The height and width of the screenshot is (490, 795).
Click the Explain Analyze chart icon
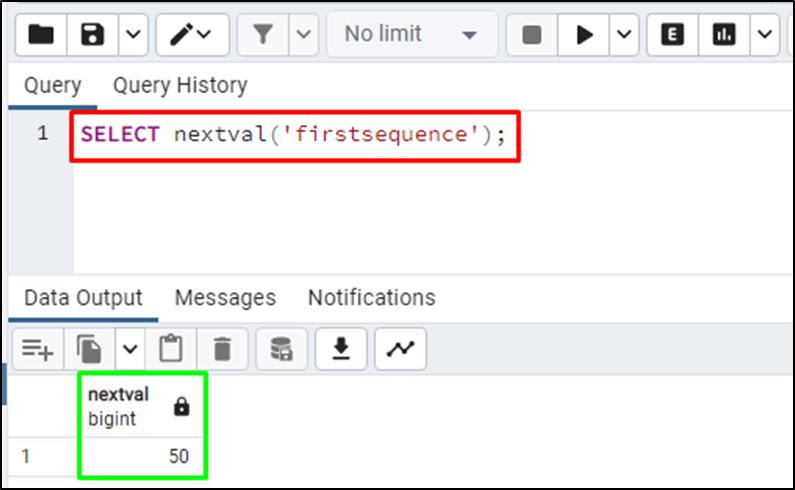point(724,35)
